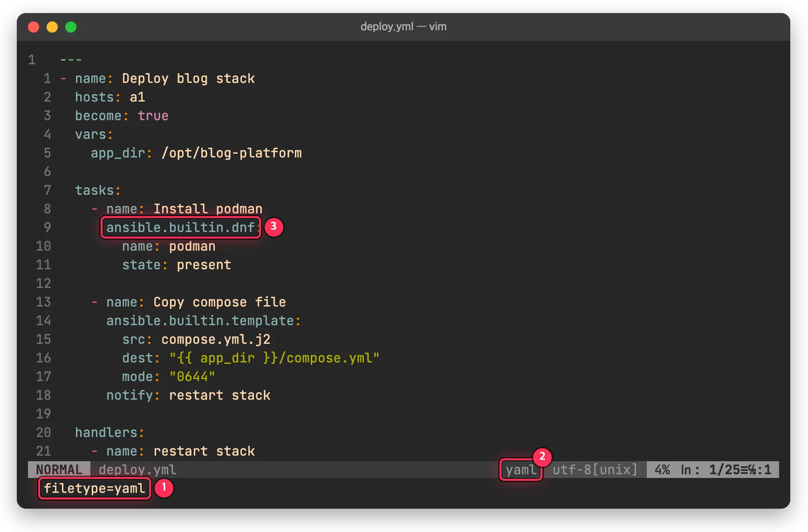The height and width of the screenshot is (532, 808).
Task: Click the source file "compose.yml.j2"
Action: (x=216, y=339)
